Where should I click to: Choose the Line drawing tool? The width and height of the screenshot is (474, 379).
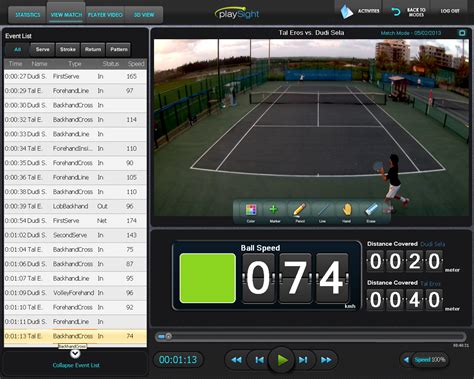coord(322,212)
